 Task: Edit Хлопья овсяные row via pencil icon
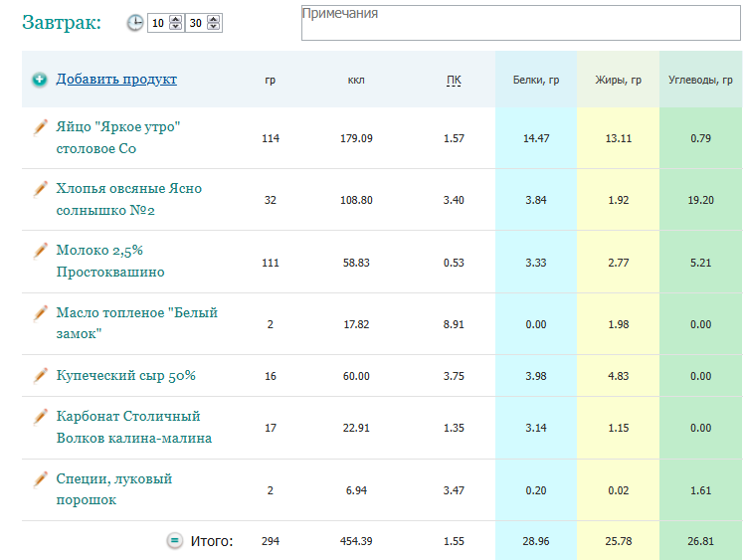tap(40, 189)
